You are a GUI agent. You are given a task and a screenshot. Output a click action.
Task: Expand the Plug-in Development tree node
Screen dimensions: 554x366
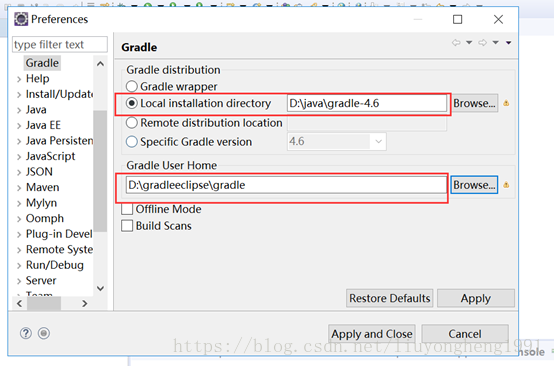pos(19,235)
